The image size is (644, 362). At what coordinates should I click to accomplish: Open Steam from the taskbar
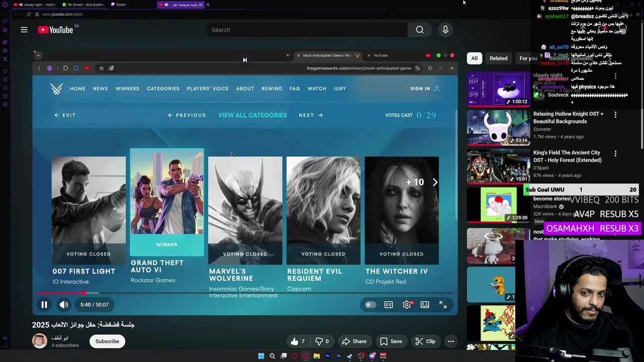(350, 356)
